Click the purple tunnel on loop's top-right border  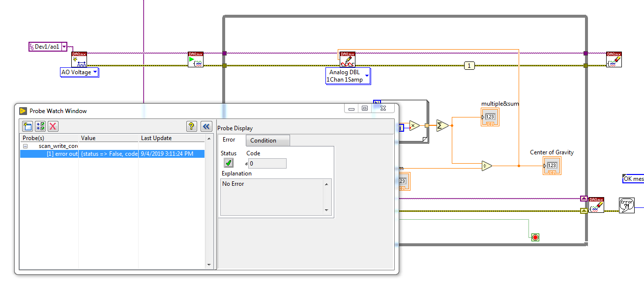pos(585,53)
